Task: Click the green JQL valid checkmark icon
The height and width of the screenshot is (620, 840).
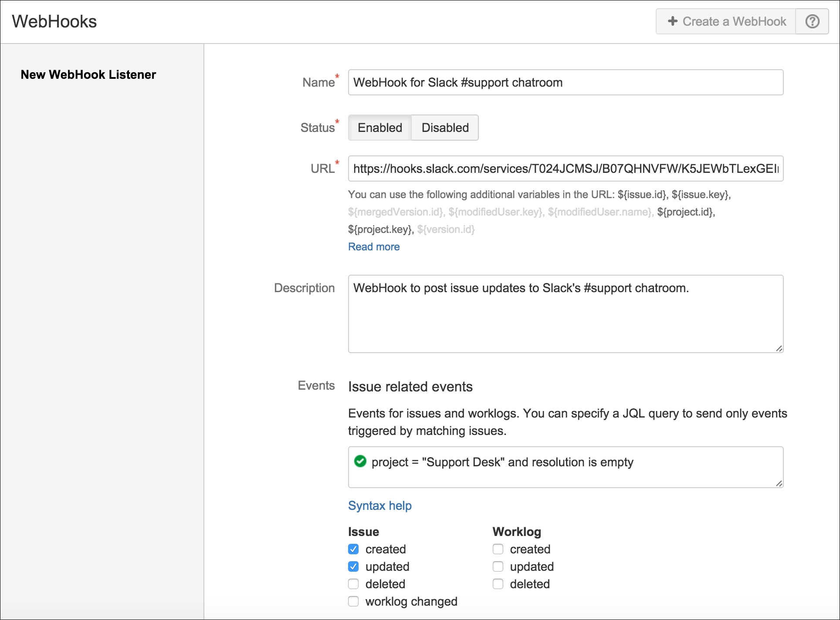Action: [x=360, y=461]
